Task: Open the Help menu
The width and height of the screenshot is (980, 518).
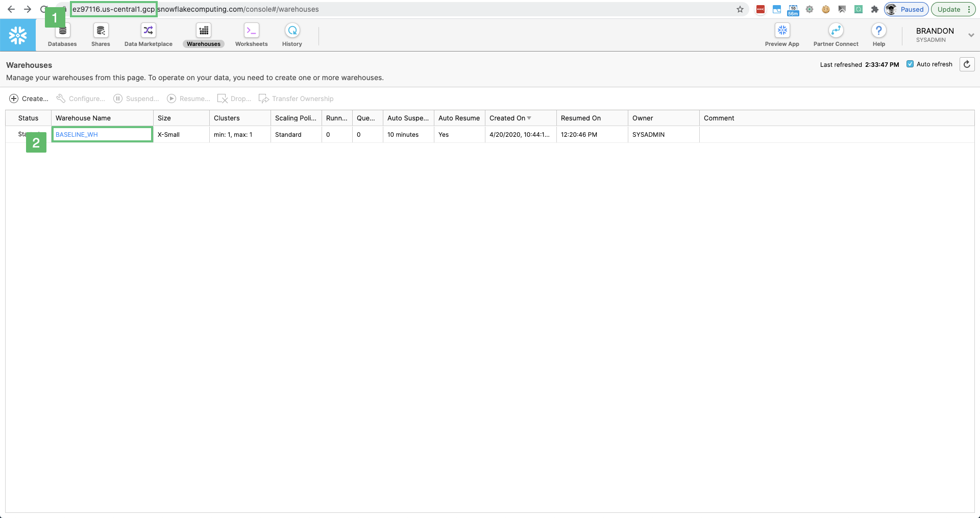Action: coord(878,35)
